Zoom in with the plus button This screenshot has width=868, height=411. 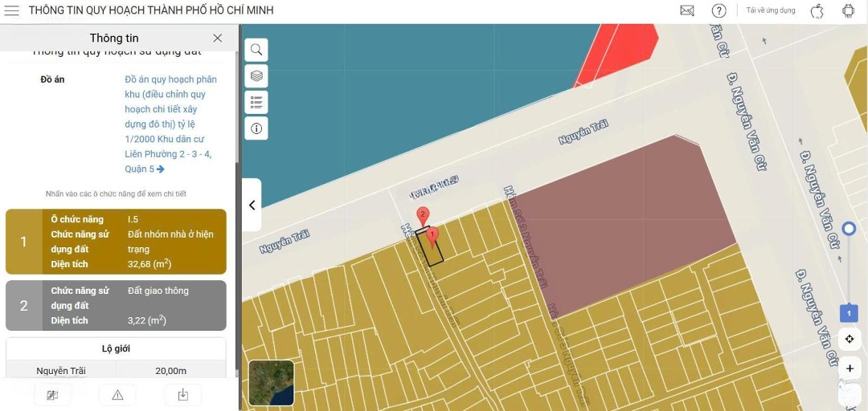[x=850, y=368]
